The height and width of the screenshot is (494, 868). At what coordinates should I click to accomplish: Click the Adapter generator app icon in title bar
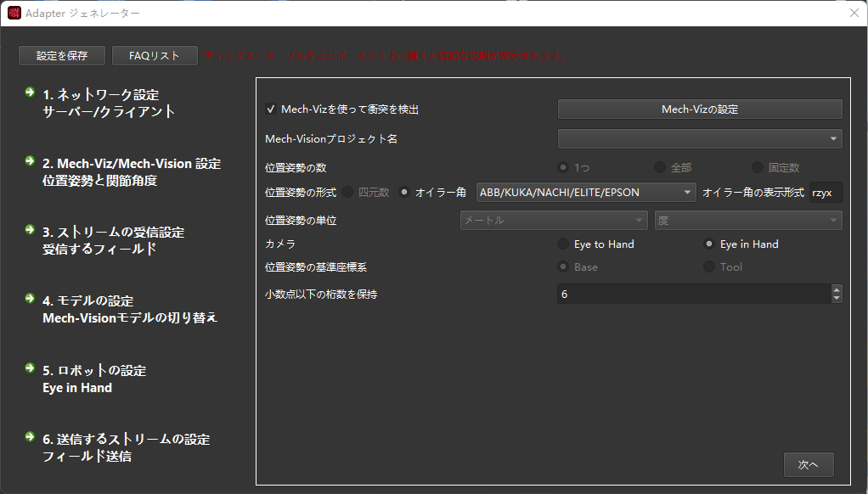point(14,13)
